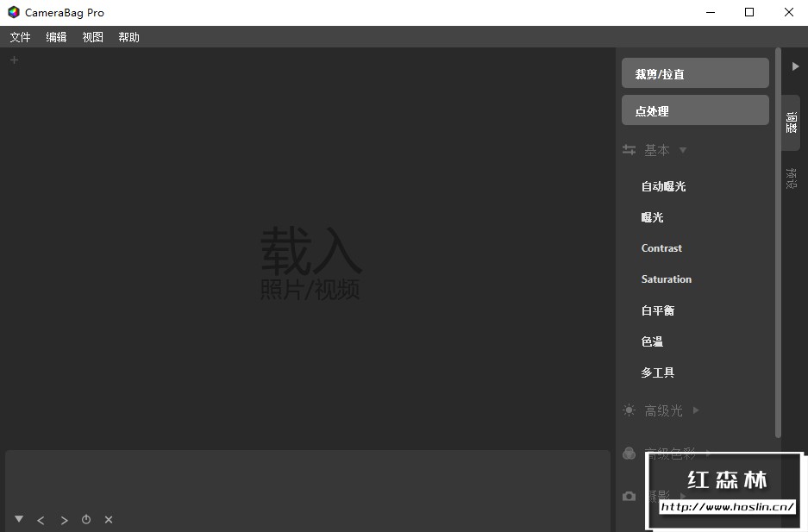This screenshot has width=808, height=532.
Task: Minimize the CameraBag Pro window
Action: (x=711, y=12)
